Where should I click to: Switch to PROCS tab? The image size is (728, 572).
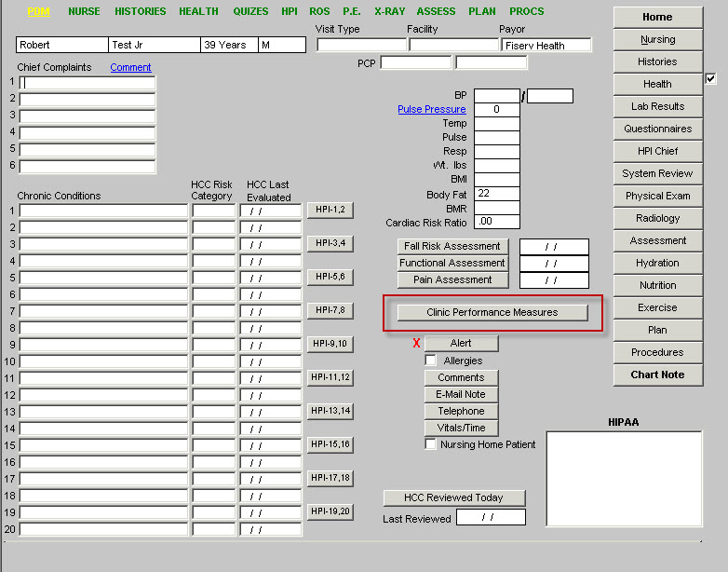click(527, 11)
